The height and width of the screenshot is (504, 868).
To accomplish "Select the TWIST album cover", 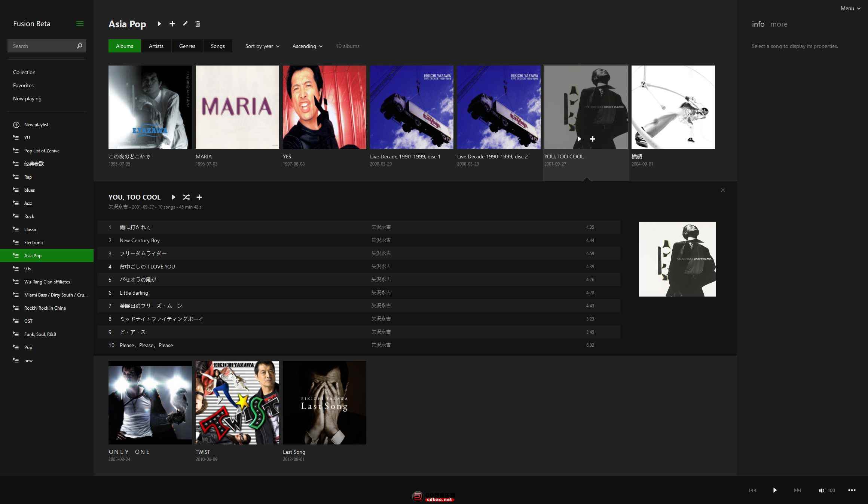I will (x=237, y=403).
